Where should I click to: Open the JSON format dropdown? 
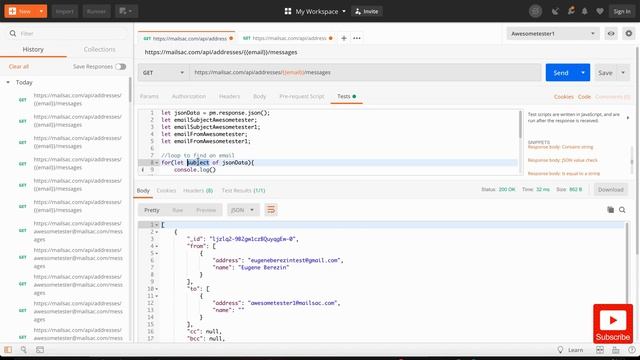point(243,210)
